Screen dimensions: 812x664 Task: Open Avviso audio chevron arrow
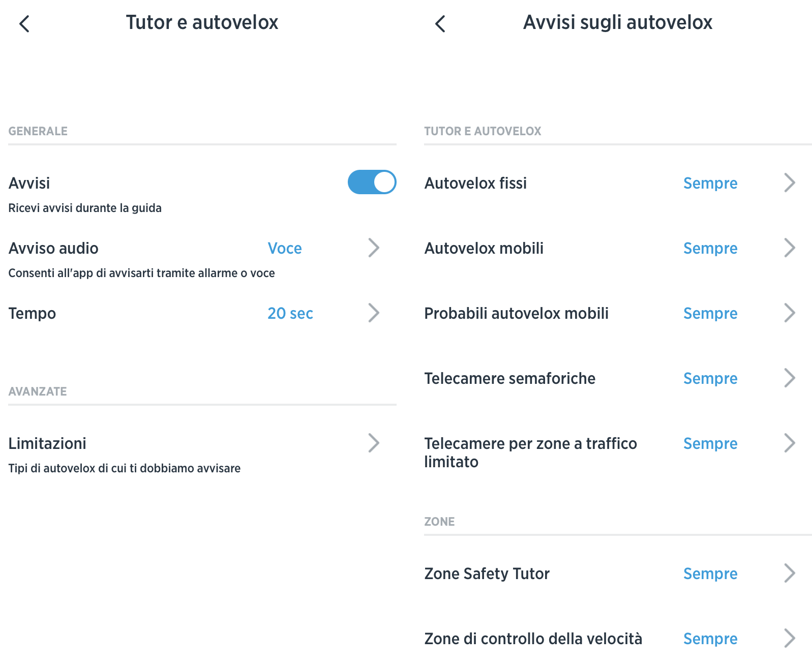374,248
